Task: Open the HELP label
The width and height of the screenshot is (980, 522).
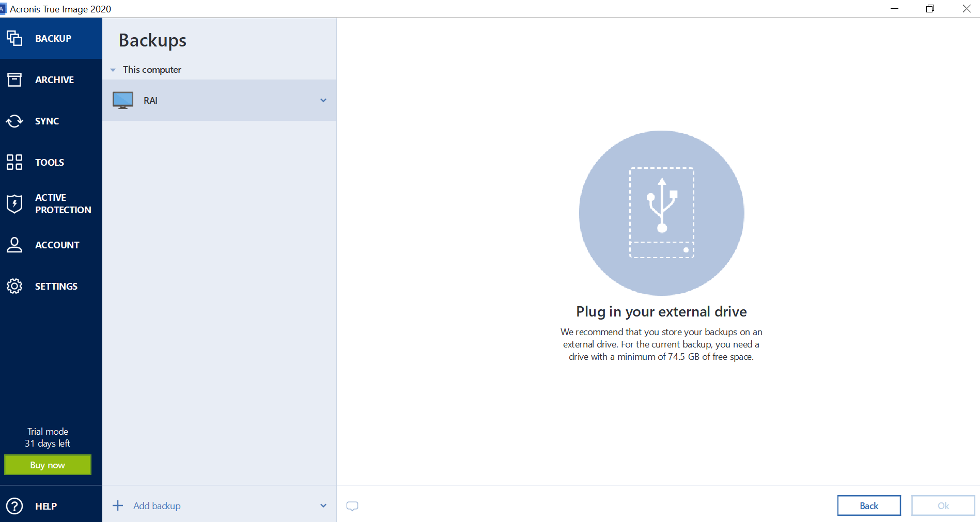Action: tap(46, 507)
